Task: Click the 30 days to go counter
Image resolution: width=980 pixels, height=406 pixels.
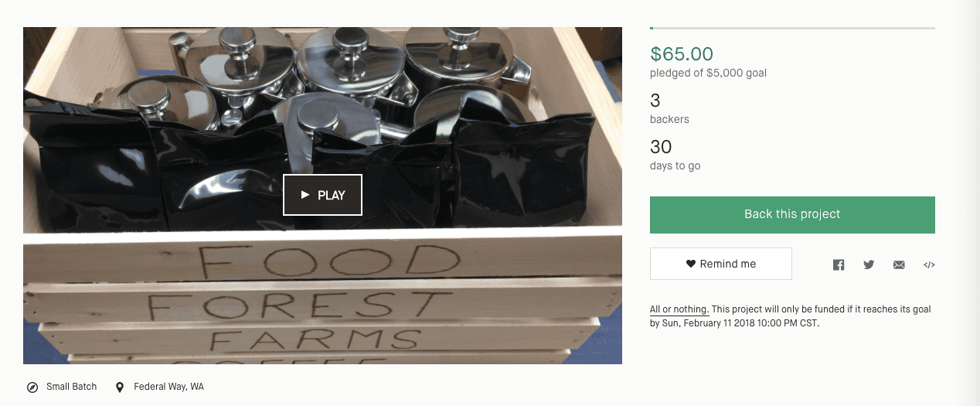Action: (x=661, y=147)
